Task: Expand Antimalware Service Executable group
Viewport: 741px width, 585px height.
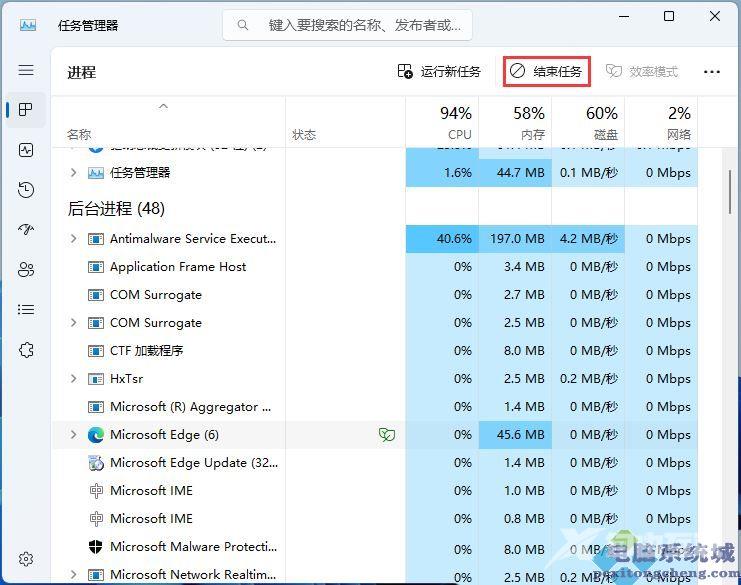Action: point(73,239)
